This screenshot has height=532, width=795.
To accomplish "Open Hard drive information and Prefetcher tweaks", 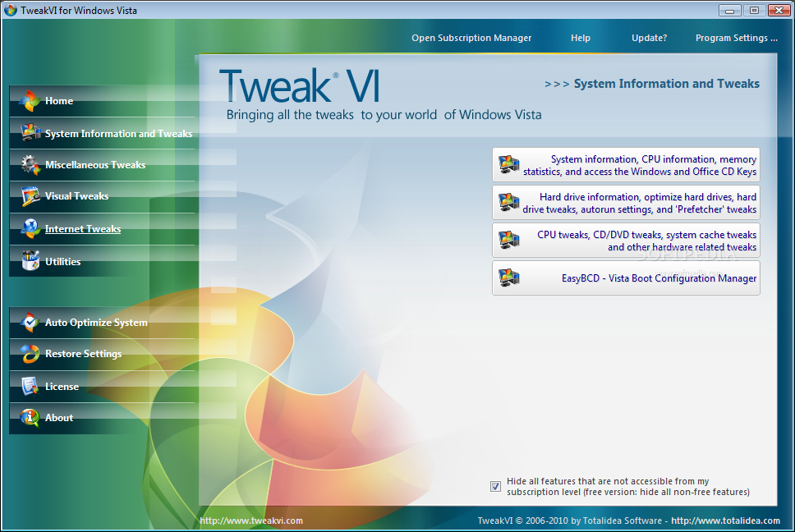I will [x=626, y=202].
